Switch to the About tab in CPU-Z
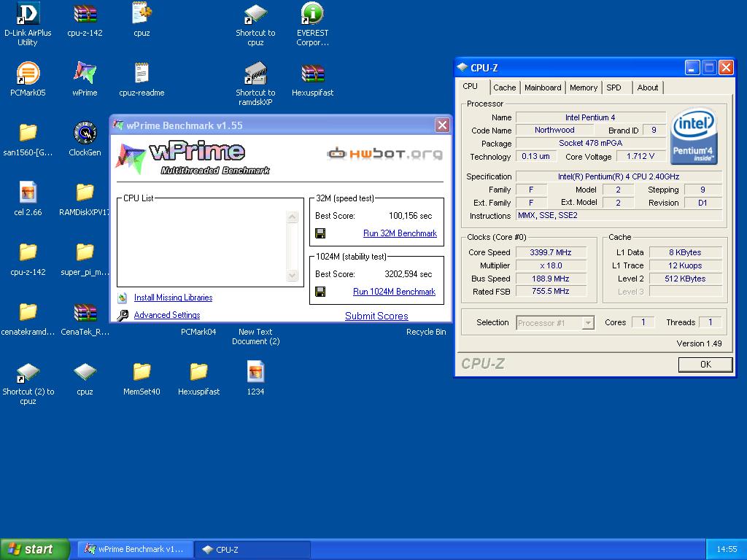Screen dimensions: 747x560 click(648, 87)
